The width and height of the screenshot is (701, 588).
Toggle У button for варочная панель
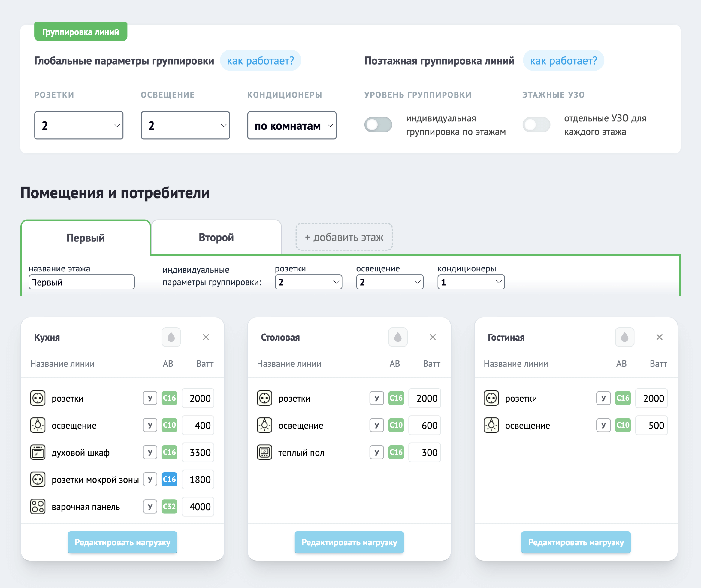(150, 507)
